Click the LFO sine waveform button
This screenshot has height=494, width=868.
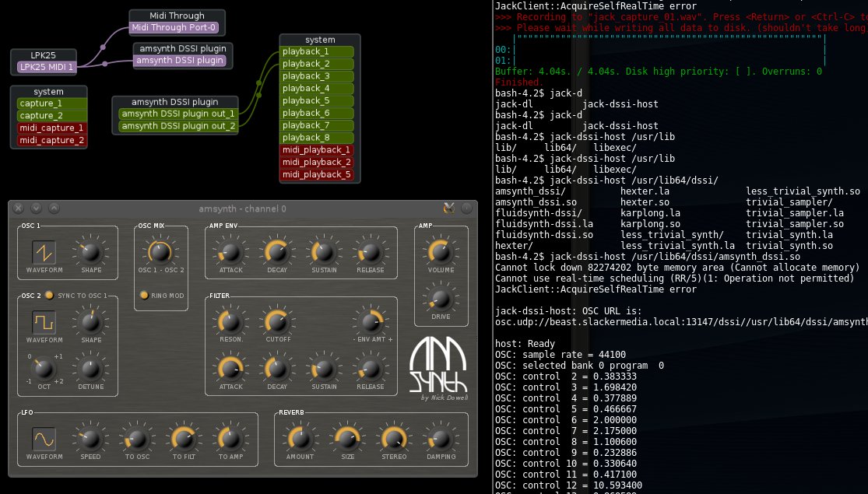pos(44,440)
